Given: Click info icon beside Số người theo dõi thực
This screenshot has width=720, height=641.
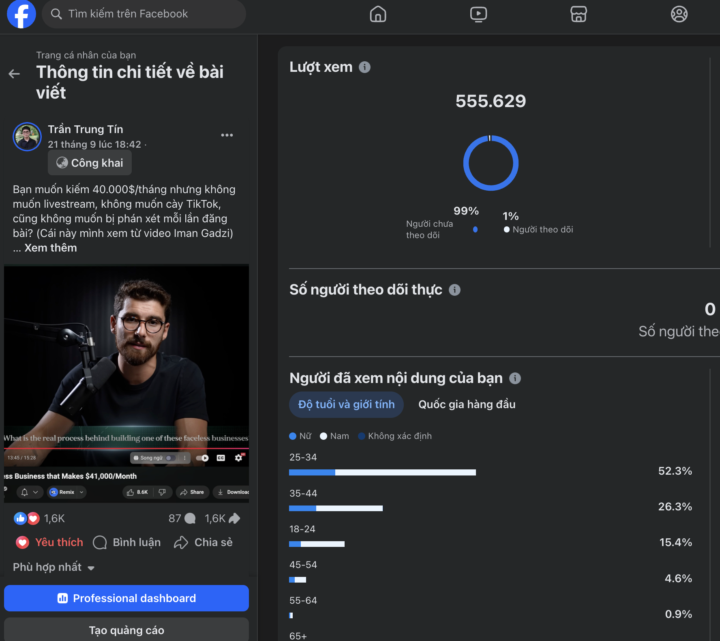Looking at the screenshot, I should coord(455,290).
